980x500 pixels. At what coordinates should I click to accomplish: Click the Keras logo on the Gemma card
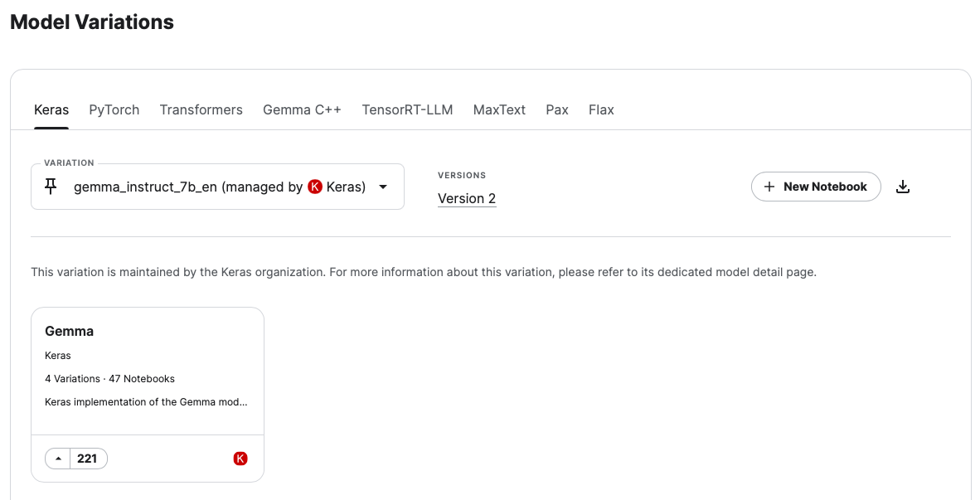(240, 459)
